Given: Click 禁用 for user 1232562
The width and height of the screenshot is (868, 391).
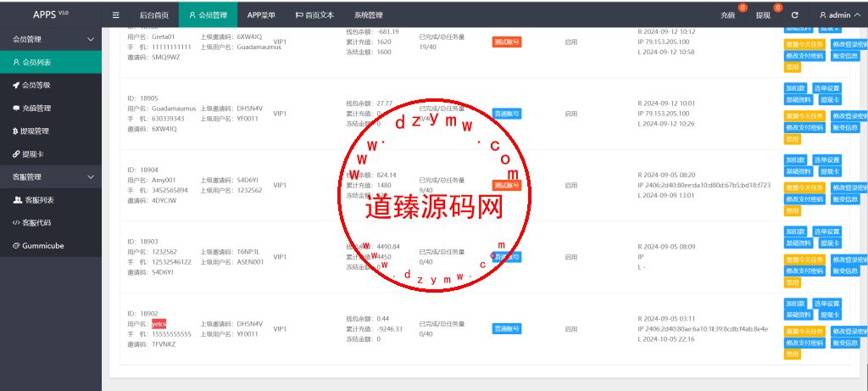Looking at the screenshot, I should (793, 282).
